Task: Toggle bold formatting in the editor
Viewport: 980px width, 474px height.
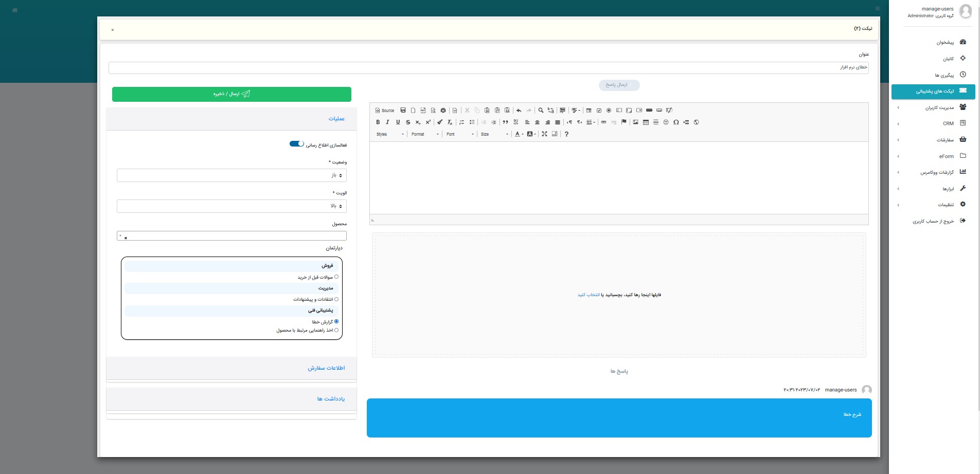Action: tap(378, 122)
